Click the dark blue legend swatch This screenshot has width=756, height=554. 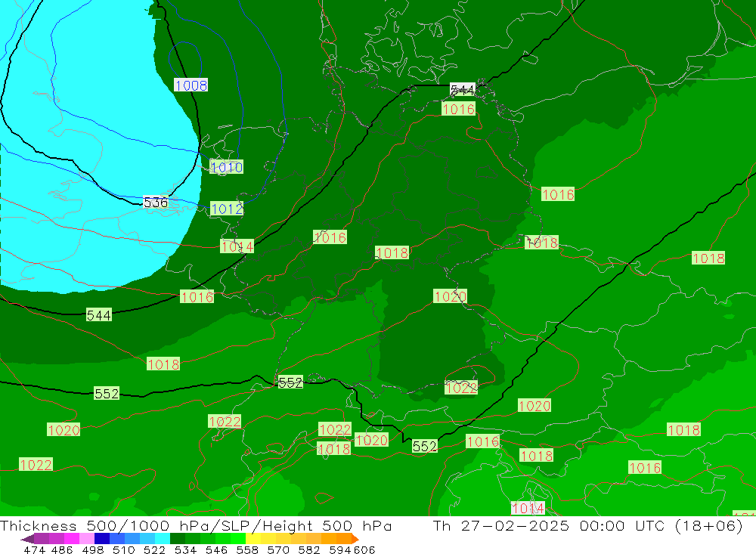pyautogui.click(x=102, y=539)
